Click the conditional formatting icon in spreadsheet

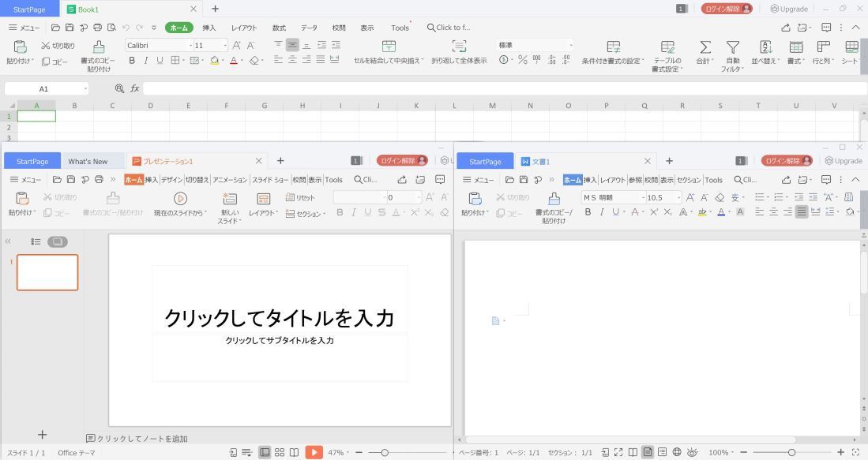(613, 48)
